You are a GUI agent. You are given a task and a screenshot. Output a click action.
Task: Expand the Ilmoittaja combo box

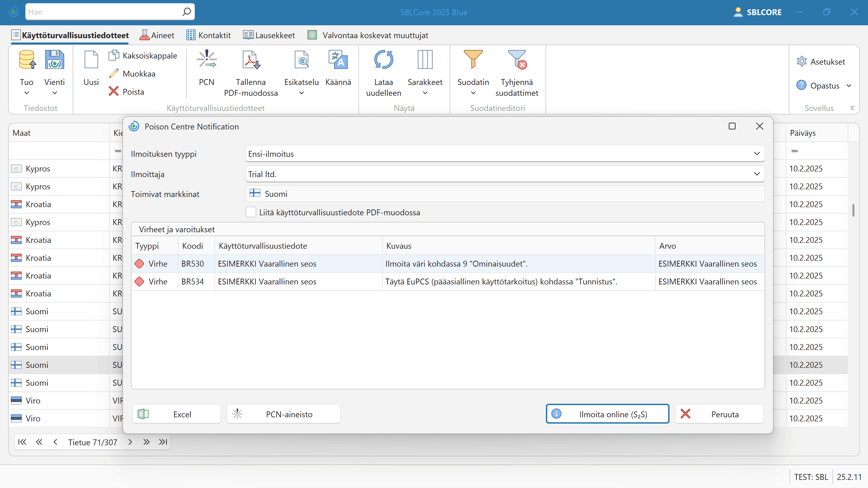tap(757, 174)
